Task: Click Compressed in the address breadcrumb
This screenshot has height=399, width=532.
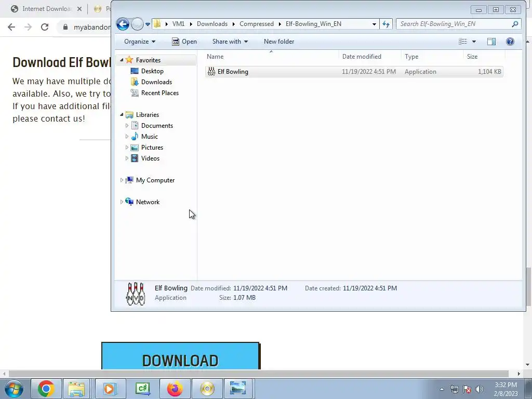Action: pos(257,24)
